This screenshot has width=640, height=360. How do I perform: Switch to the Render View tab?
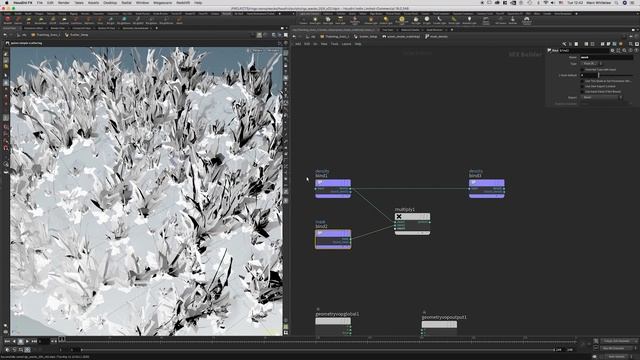(x=58, y=28)
